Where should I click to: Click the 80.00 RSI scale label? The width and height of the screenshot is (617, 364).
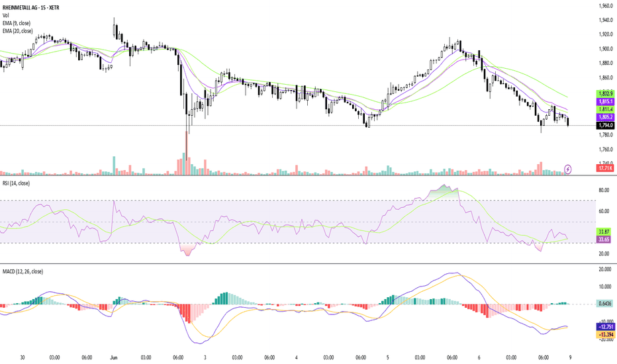coord(604,190)
